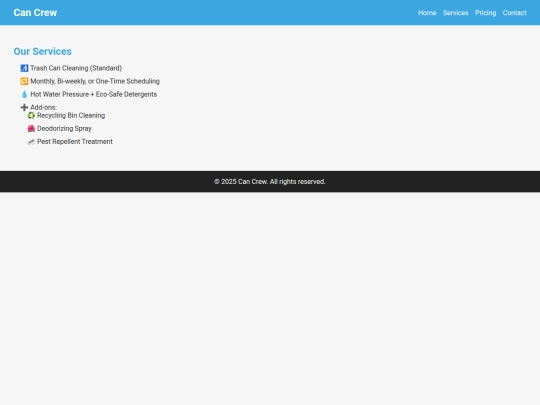The image size is (540, 405).
Task: Select 'Deodorizing Spray' text
Action: click(64, 128)
